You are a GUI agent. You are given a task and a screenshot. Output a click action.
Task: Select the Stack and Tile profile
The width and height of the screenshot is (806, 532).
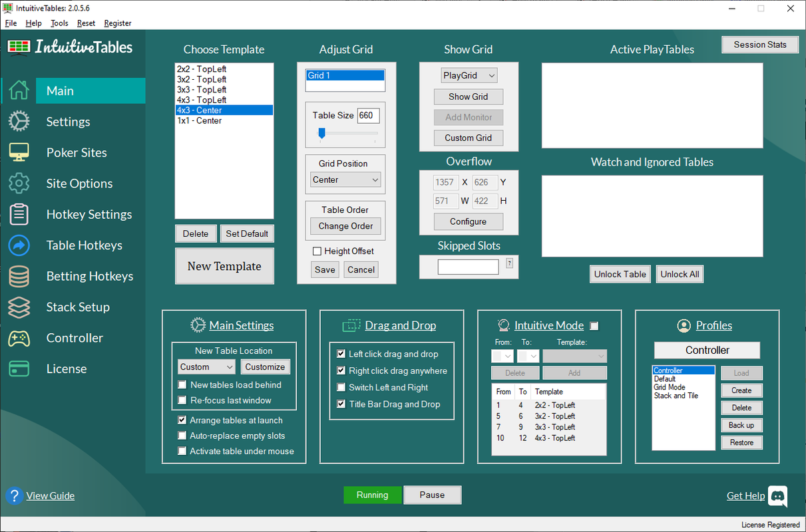684,396
